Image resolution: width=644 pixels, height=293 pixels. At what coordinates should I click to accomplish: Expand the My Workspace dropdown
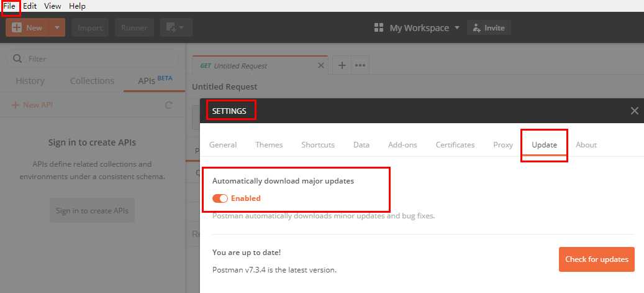(425, 27)
